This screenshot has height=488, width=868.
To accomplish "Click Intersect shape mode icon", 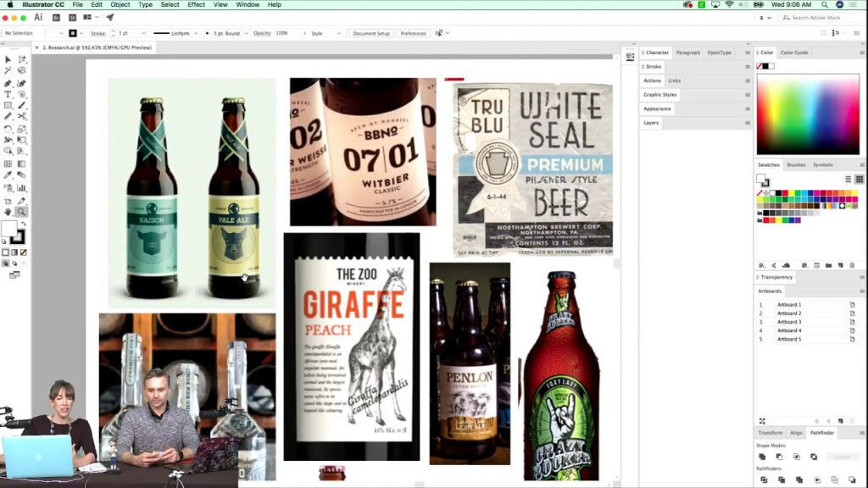I will coord(797,457).
